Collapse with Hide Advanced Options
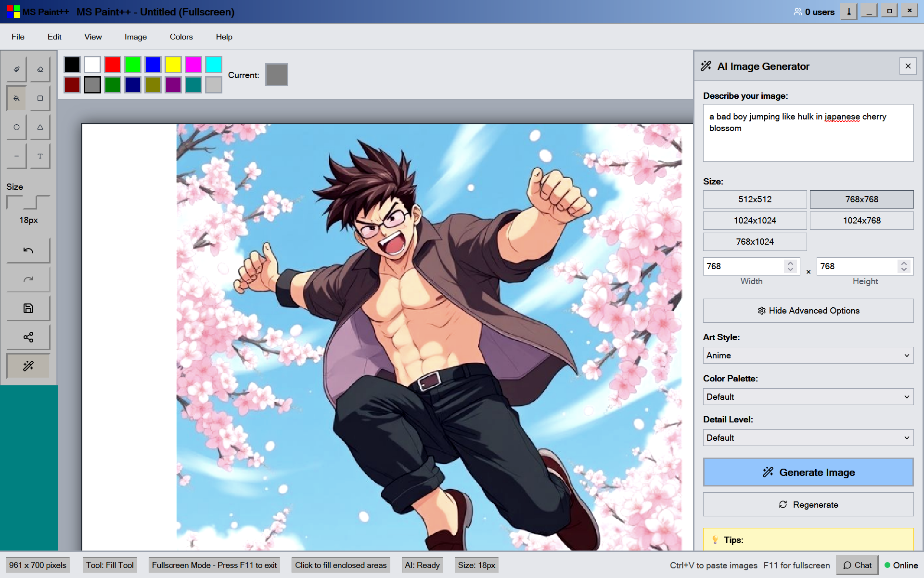The image size is (924, 578). (x=808, y=311)
